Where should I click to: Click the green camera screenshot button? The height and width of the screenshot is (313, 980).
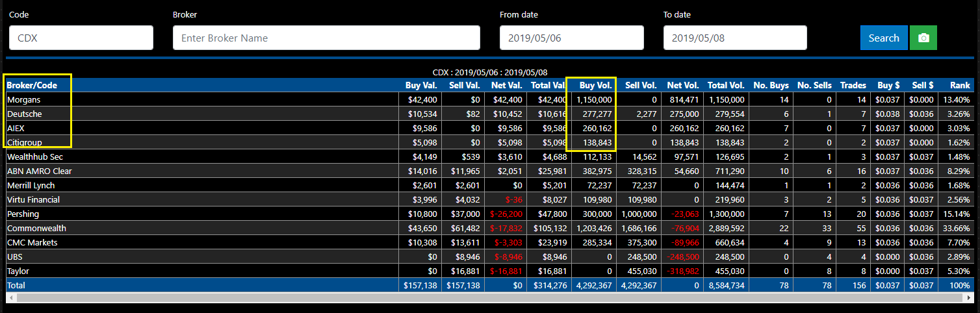click(923, 38)
